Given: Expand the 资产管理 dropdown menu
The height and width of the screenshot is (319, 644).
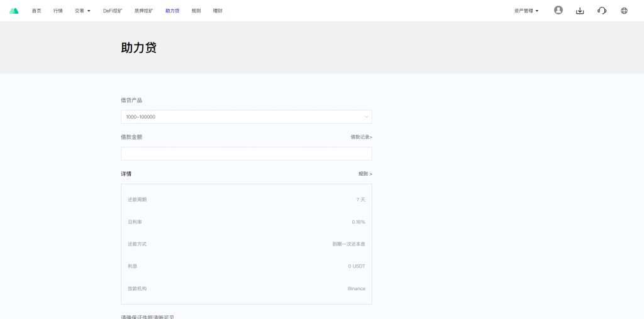Looking at the screenshot, I should [x=526, y=11].
